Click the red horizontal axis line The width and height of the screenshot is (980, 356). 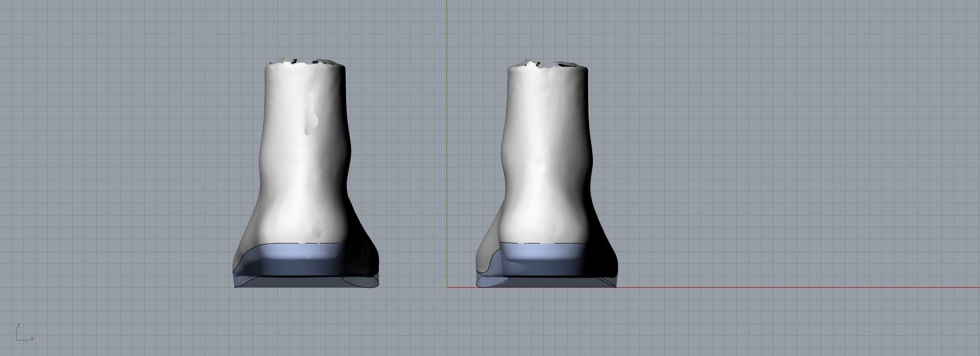pos(757,287)
